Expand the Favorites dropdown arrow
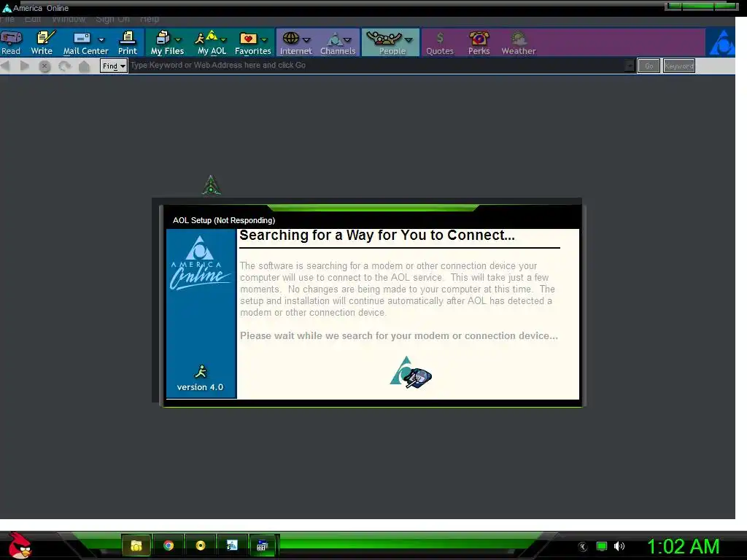Screen dimensions: 747x560 coord(264,40)
